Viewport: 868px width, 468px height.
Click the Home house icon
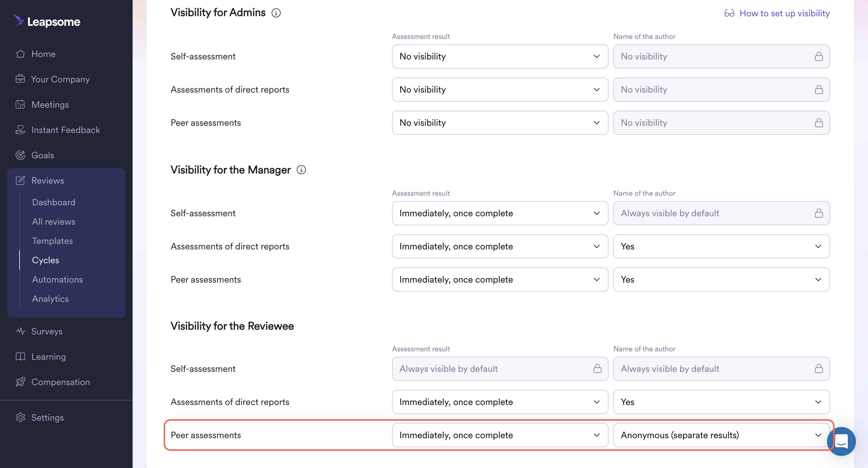click(20, 54)
